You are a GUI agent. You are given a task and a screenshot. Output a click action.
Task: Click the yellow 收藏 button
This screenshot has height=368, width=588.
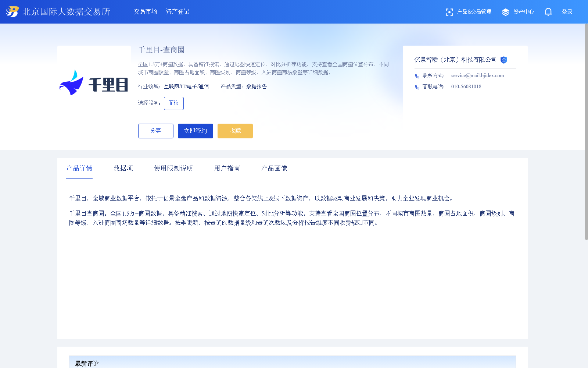235,131
